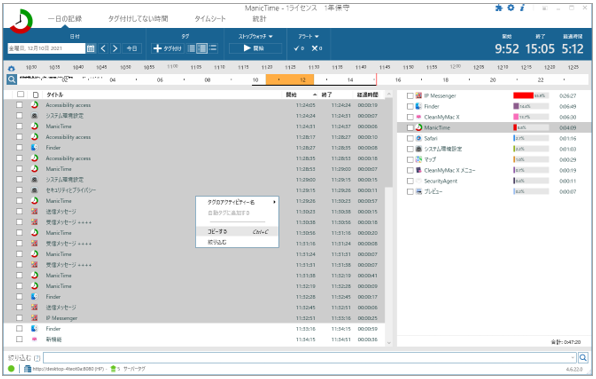Viewport: 596px width, 379px height.
Task: Open the calendar date picker icon
Action: 90,48
